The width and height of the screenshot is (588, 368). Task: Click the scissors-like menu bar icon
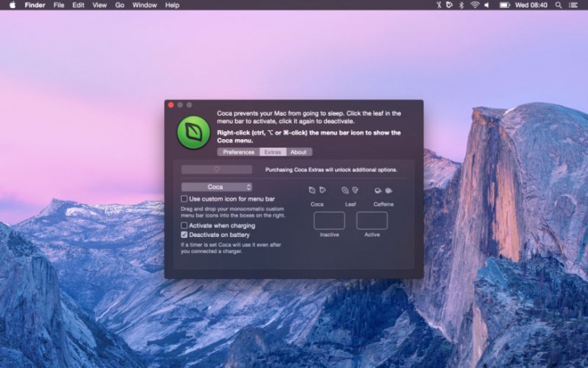click(x=439, y=5)
